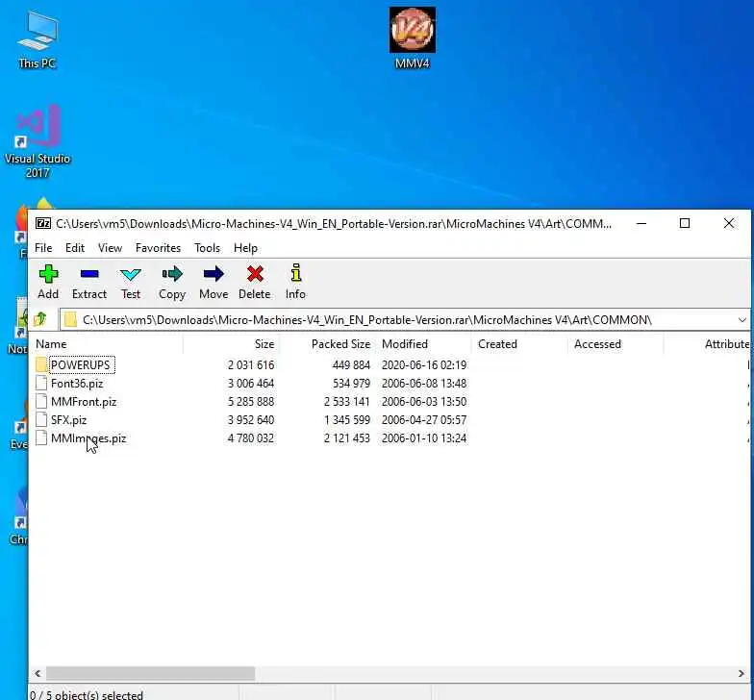Viewport: 754px width, 700px height.
Task: Sort by the Modified column header
Action: click(423, 344)
